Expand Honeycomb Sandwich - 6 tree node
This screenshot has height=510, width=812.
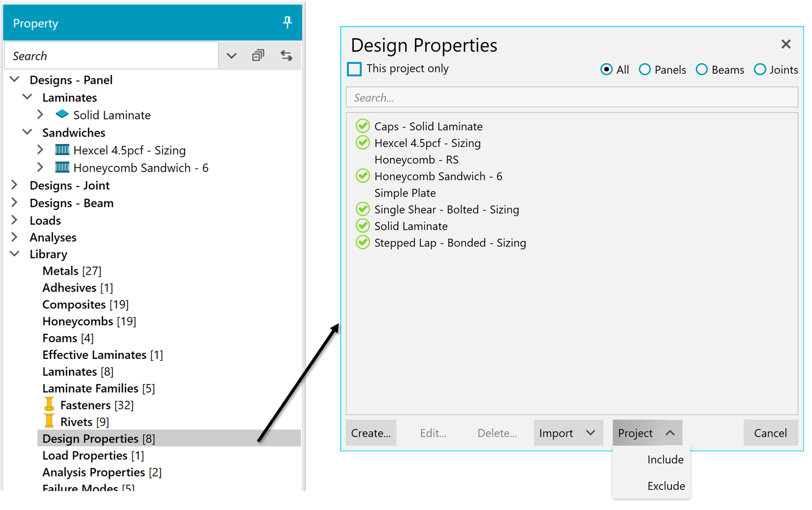tap(40, 167)
